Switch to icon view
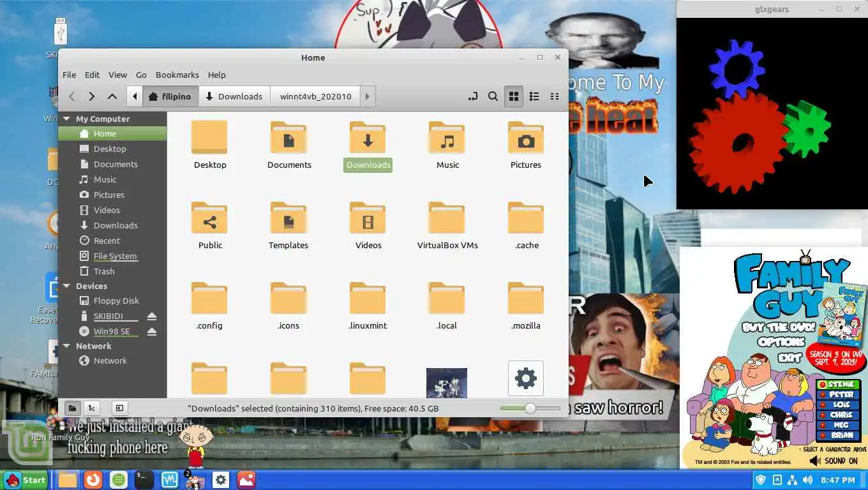This screenshot has height=490, width=868. [513, 96]
